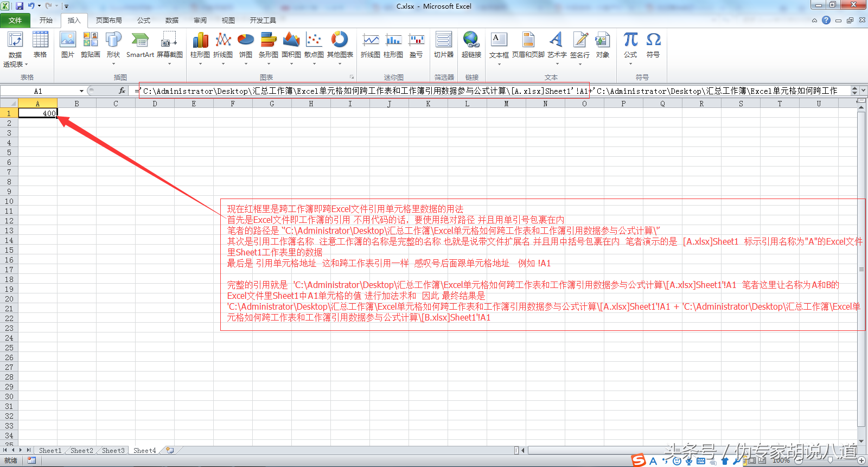Click the Insert Worksheet tab button
This screenshot has width=868, height=467.
170,450
